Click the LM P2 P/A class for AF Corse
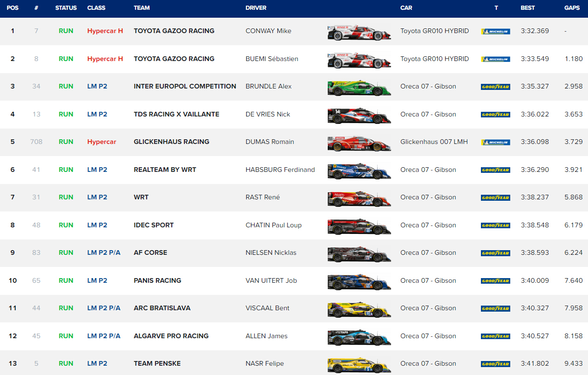Viewport: 588px width, 375px height. (x=104, y=252)
